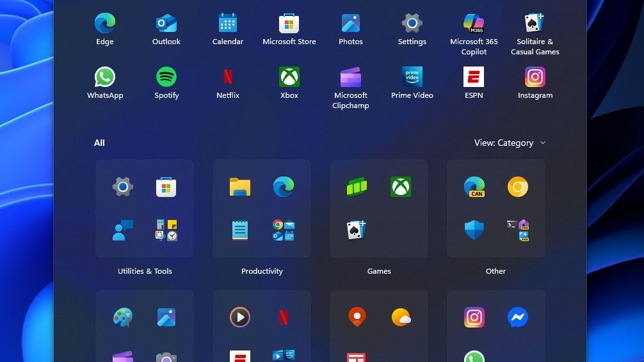Open pinned Instagram app
Image resolution: width=644 pixels, height=362 pixels.
tap(535, 83)
